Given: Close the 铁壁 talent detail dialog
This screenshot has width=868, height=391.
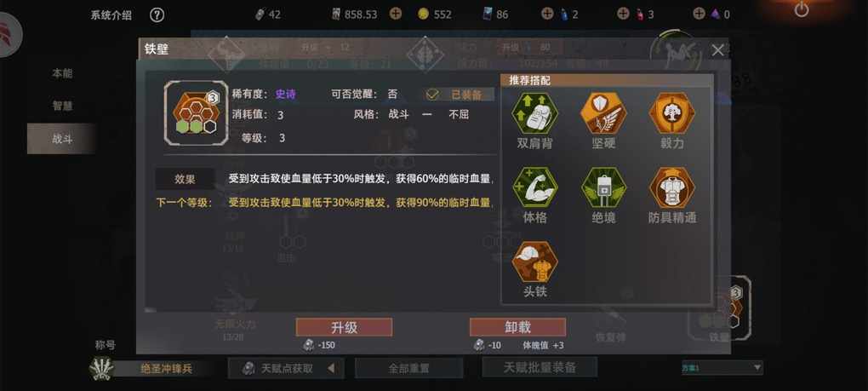Looking at the screenshot, I should [717, 50].
